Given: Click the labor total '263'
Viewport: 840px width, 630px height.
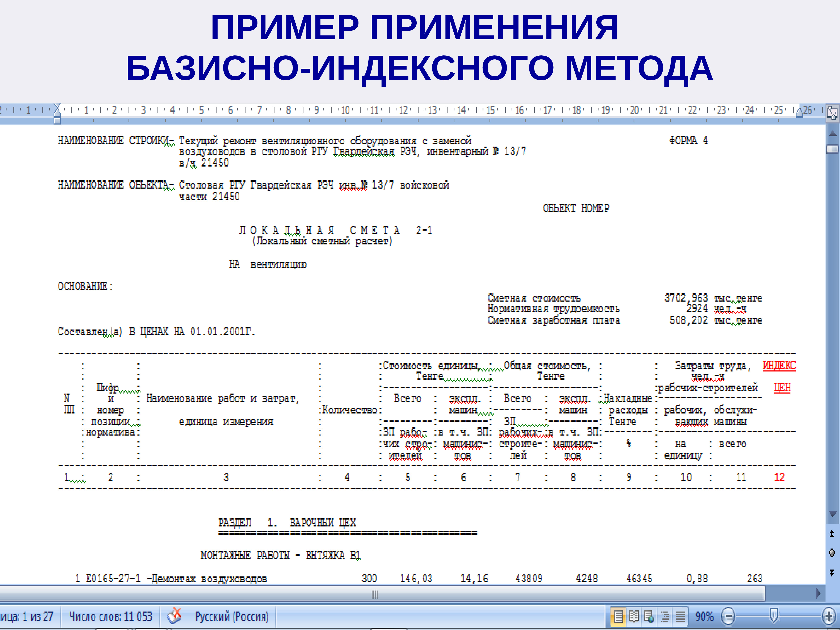Looking at the screenshot, I should (755, 579).
